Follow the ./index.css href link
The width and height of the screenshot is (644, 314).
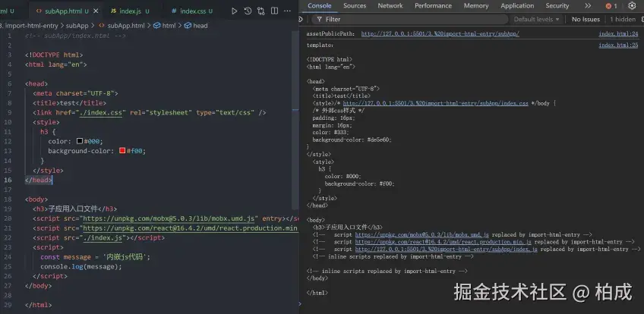coord(101,112)
